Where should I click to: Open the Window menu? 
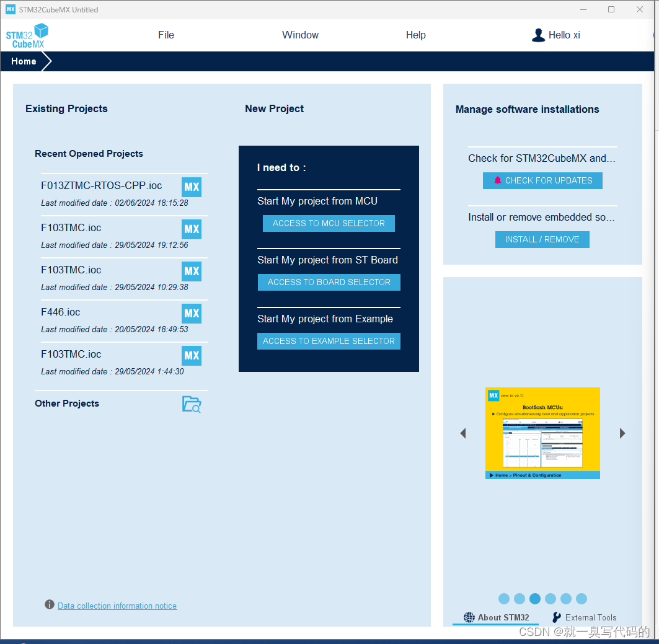(x=300, y=35)
